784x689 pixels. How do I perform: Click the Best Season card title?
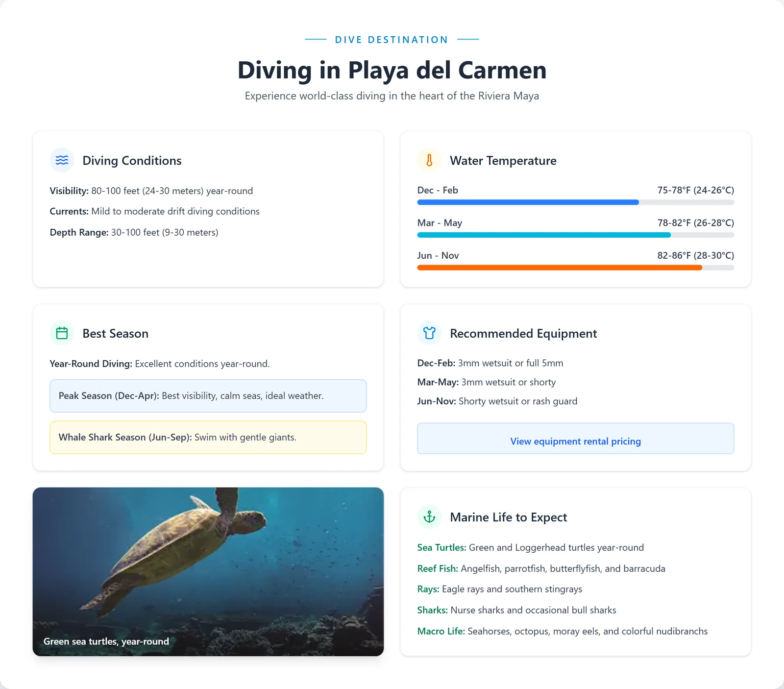point(116,334)
